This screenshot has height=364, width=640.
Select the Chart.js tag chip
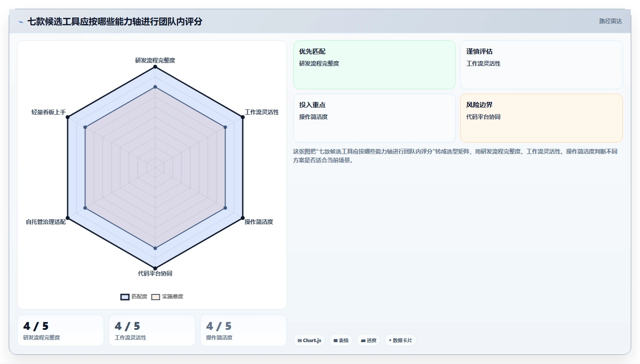(309, 340)
